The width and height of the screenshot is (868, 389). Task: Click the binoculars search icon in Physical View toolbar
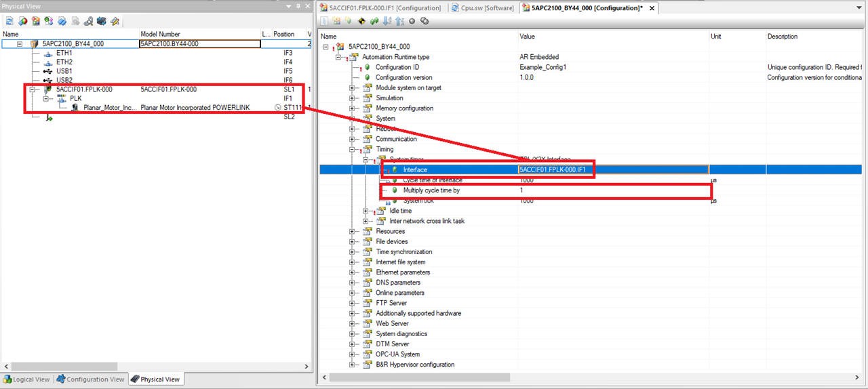88,21
